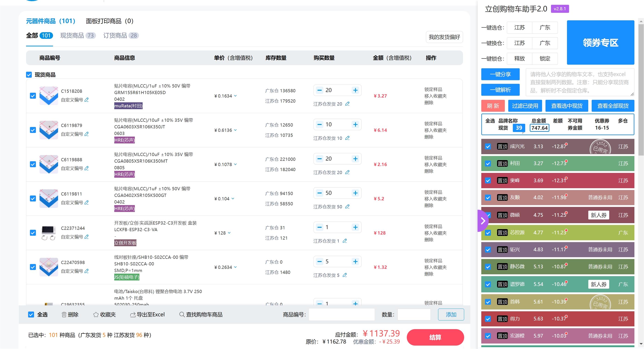Switch to 面板打印商品 (0) tab
Image resolution: width=644 pixels, height=349 pixels.
[110, 21]
